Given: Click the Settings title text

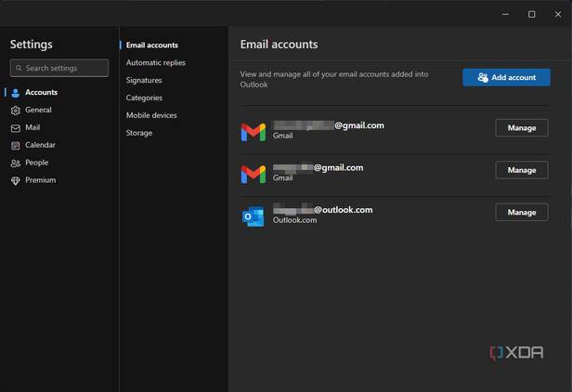Looking at the screenshot, I should point(31,45).
